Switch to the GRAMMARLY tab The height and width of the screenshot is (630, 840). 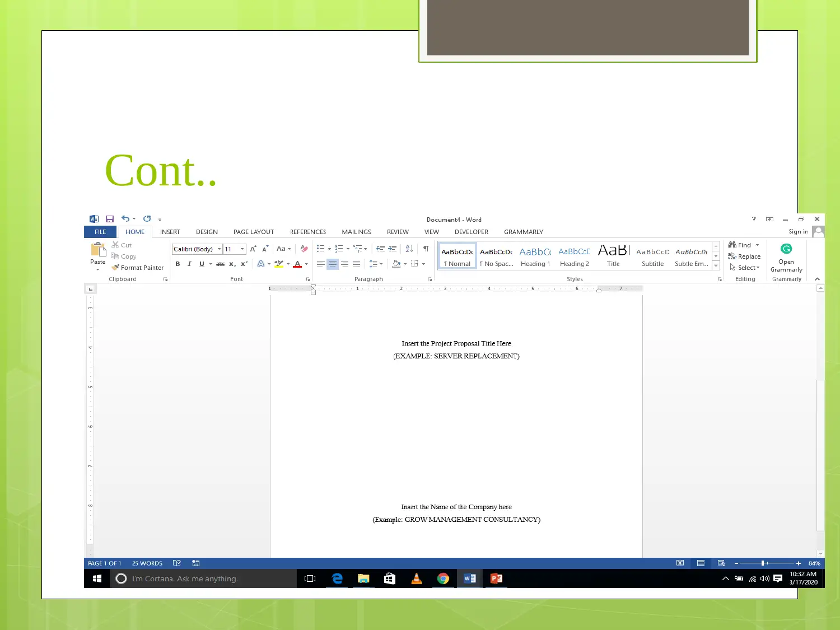524,232
